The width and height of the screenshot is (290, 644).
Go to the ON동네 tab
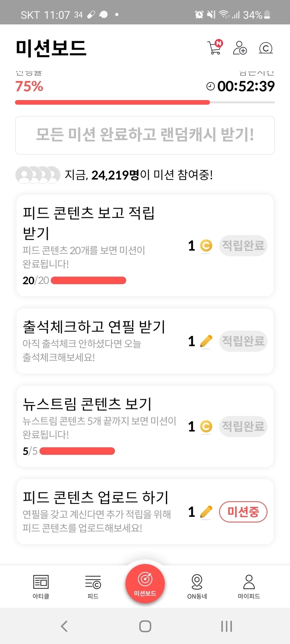[x=197, y=587]
